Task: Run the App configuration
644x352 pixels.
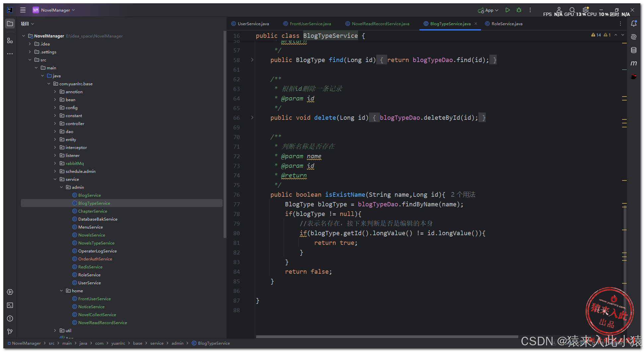Action: [508, 10]
